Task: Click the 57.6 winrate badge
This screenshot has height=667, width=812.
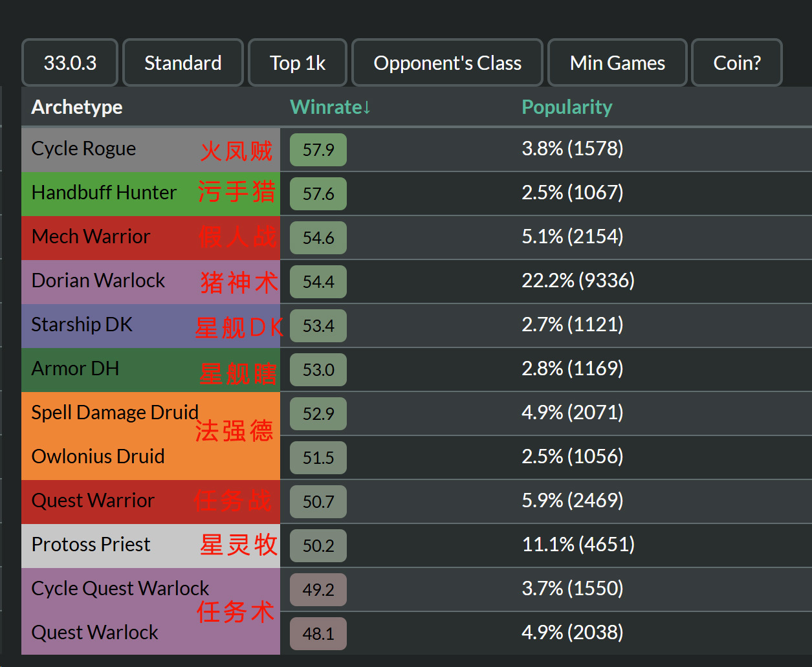Action: coord(318,194)
